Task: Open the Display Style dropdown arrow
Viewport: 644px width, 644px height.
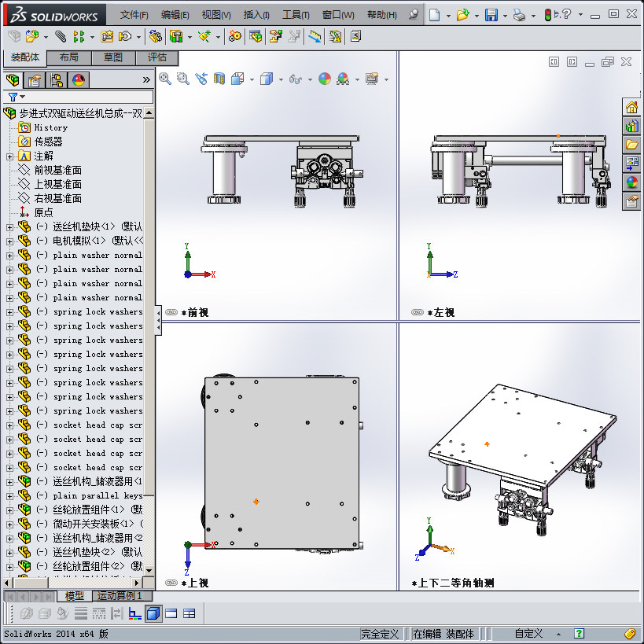Action: tap(281, 79)
